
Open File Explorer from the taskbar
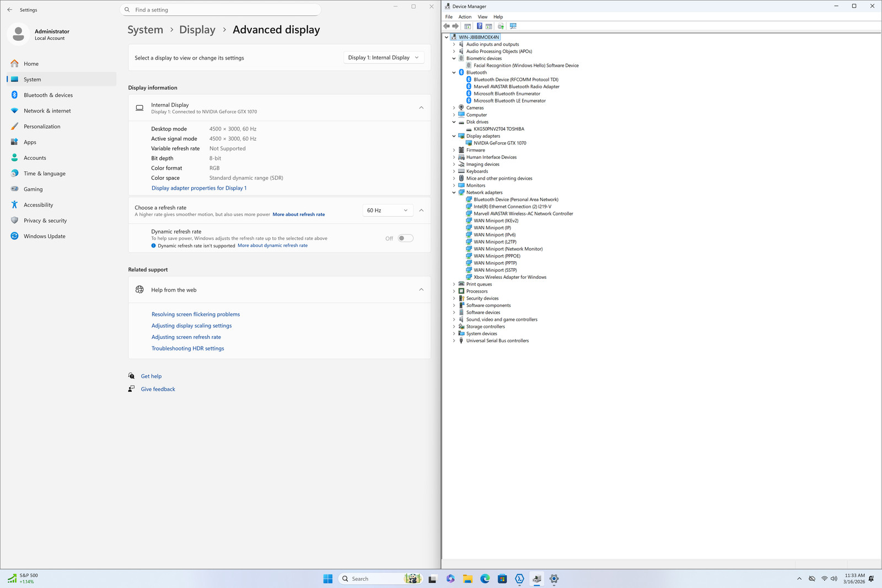(x=467, y=579)
